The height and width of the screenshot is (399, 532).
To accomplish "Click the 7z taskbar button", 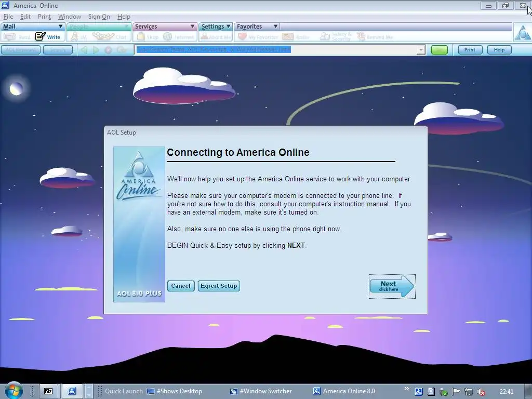I will tap(48, 391).
